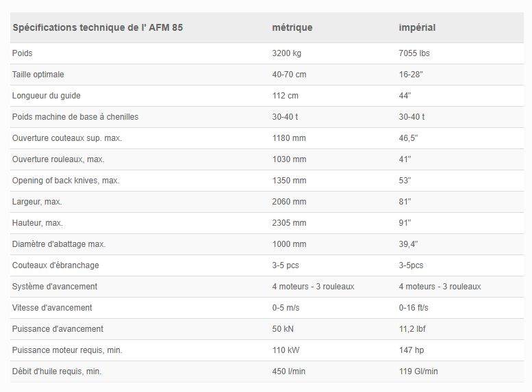Click the '0-5 m/s' speed value
Screen dimensions: 532x392
(286, 308)
